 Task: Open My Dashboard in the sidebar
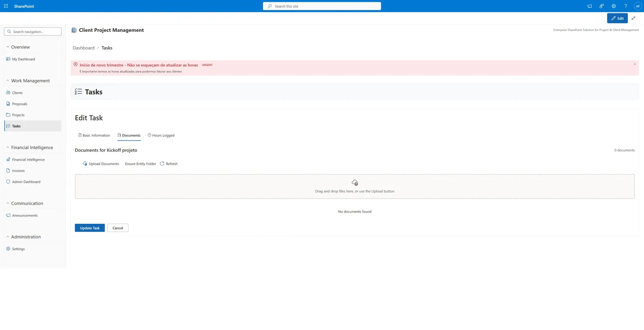[33, 59]
